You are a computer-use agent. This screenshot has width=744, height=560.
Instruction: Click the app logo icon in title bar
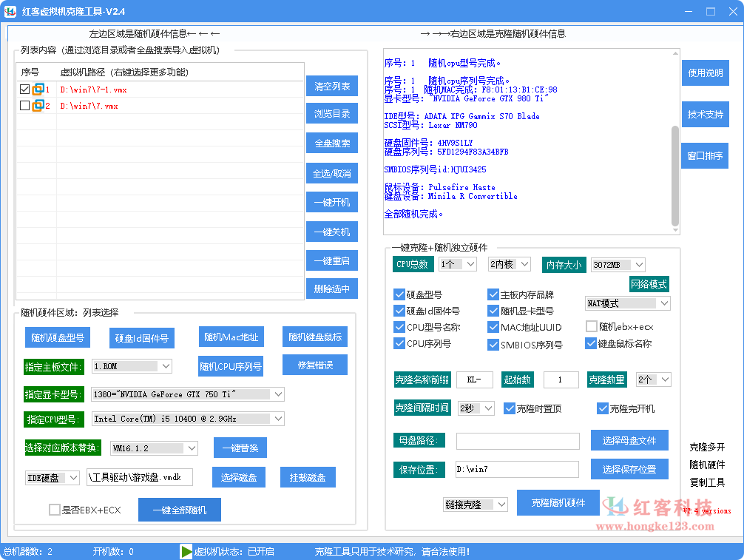tap(10, 11)
